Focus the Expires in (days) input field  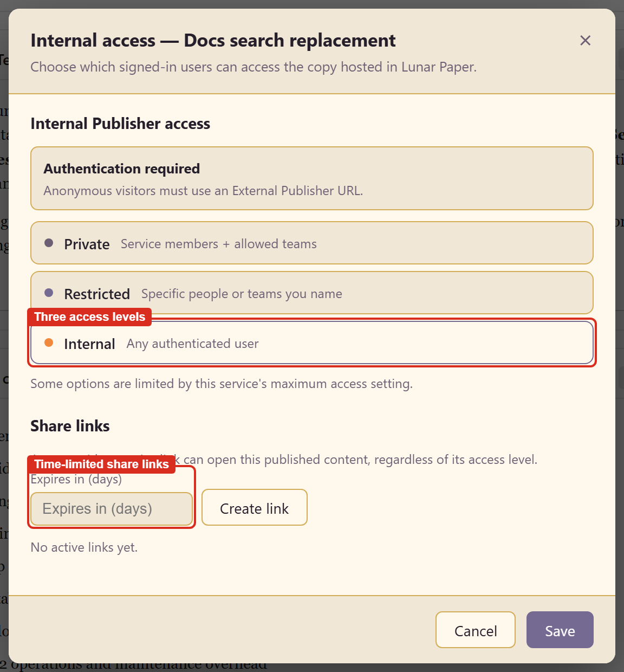click(x=112, y=509)
